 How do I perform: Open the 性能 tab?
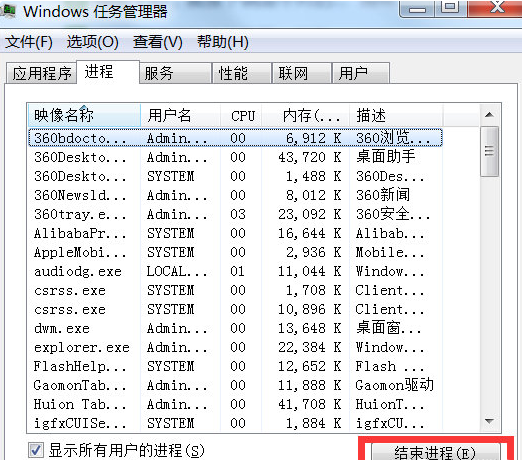(242, 73)
